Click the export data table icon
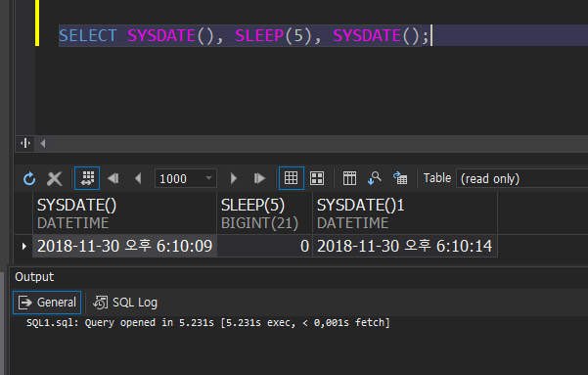This screenshot has height=375, width=588. click(400, 178)
